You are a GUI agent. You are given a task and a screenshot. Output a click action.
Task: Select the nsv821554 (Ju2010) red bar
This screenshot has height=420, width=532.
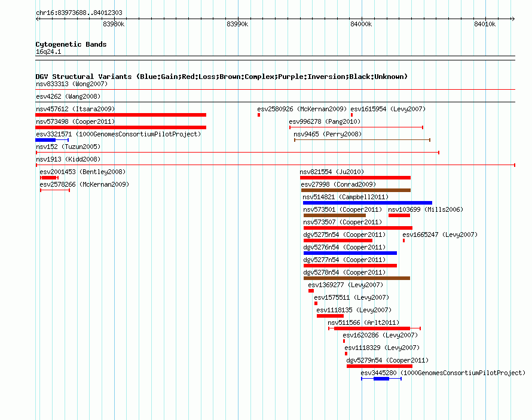(x=355, y=178)
